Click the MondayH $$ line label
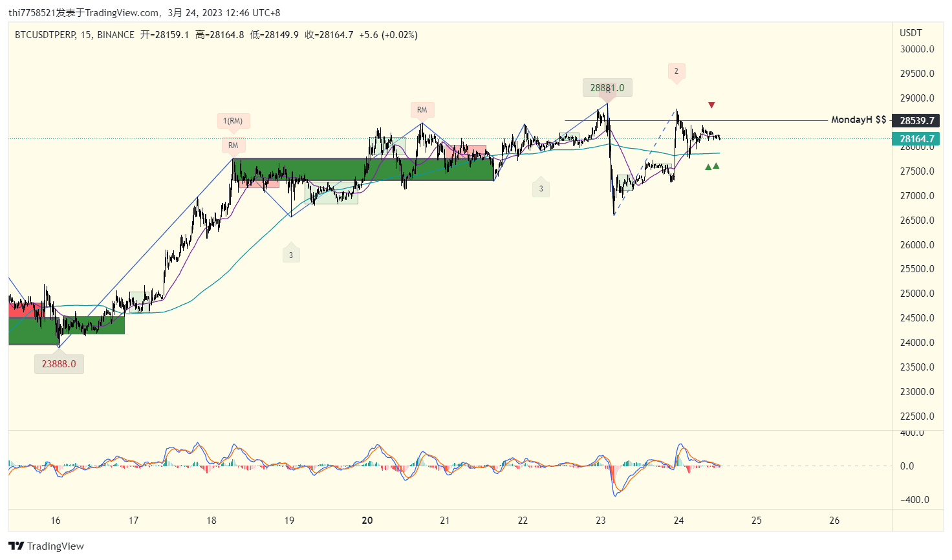 (858, 120)
